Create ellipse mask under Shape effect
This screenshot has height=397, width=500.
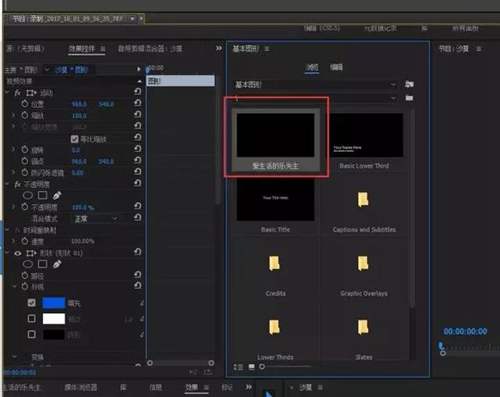[28, 264]
